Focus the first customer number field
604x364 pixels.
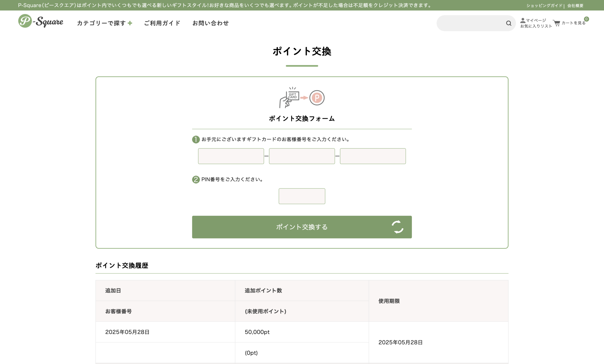tap(231, 156)
